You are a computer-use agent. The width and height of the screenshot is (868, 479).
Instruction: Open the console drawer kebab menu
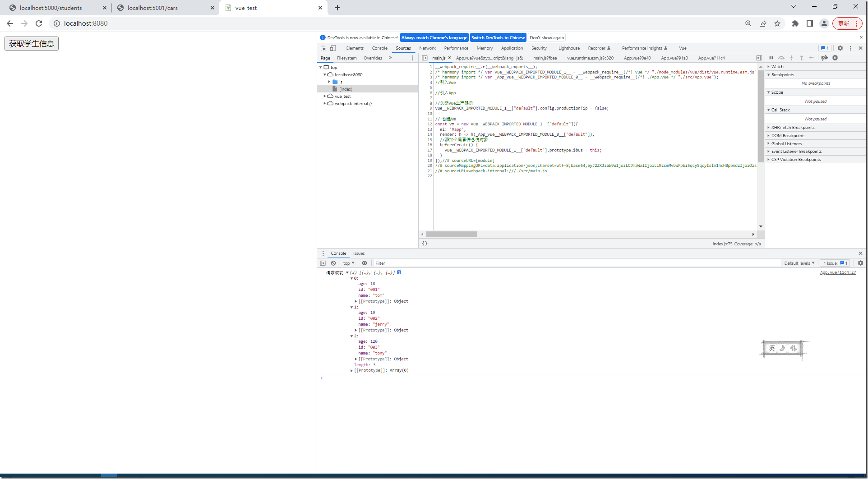323,253
